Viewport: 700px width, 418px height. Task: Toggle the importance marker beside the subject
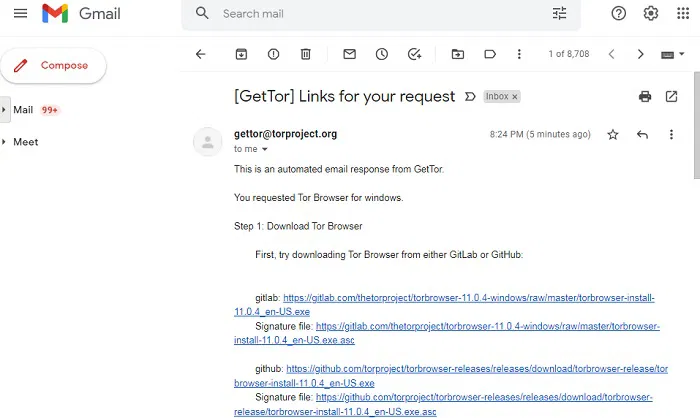tap(470, 96)
